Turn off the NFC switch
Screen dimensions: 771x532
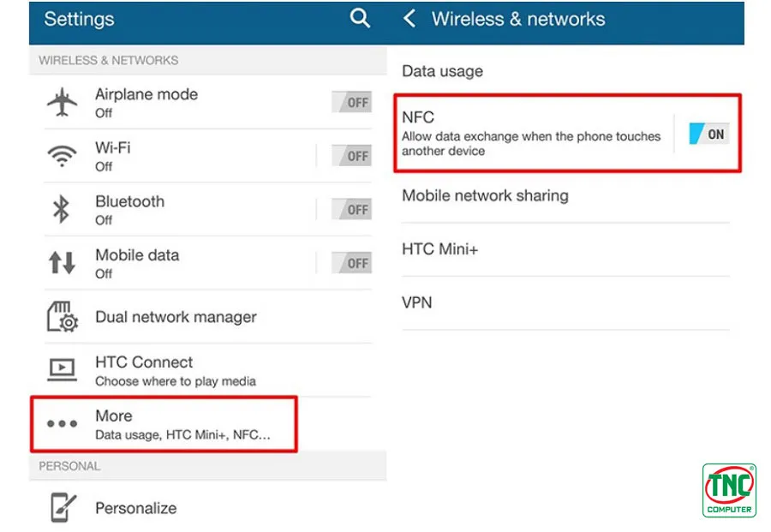tap(709, 134)
